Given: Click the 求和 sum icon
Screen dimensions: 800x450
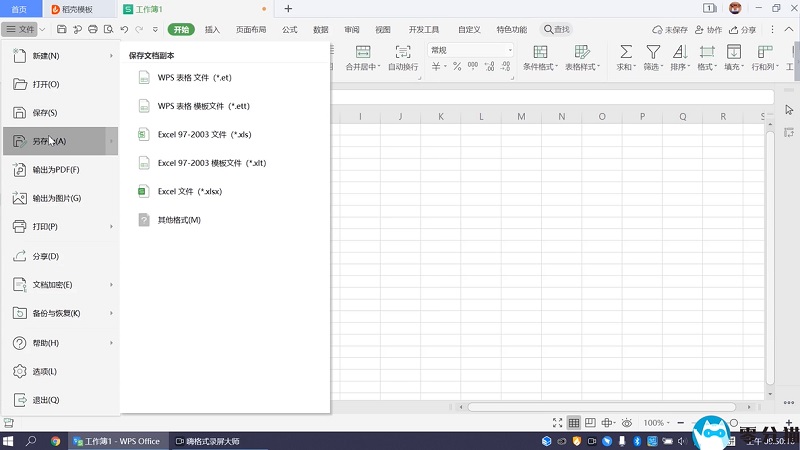Looking at the screenshot, I should click(625, 57).
